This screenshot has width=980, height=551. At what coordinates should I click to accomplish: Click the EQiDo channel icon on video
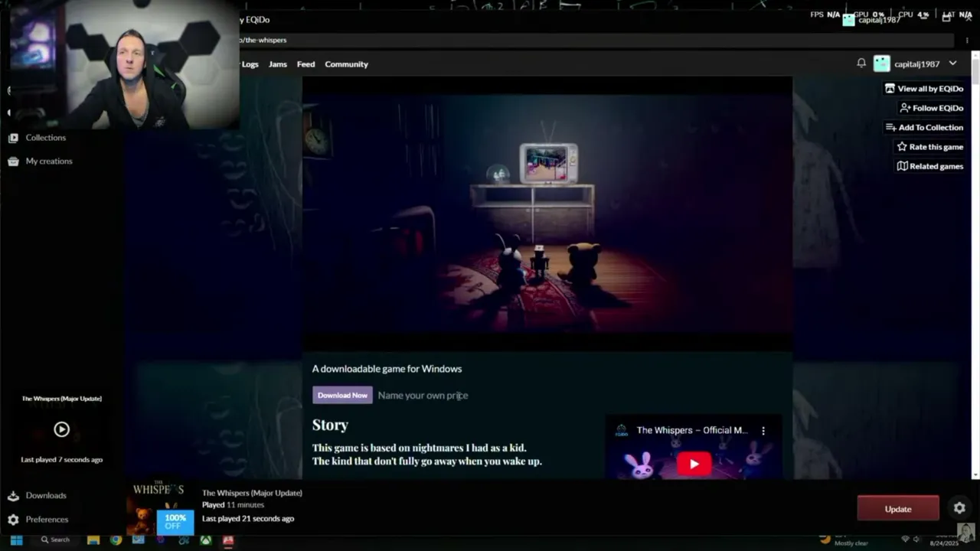[622, 431]
